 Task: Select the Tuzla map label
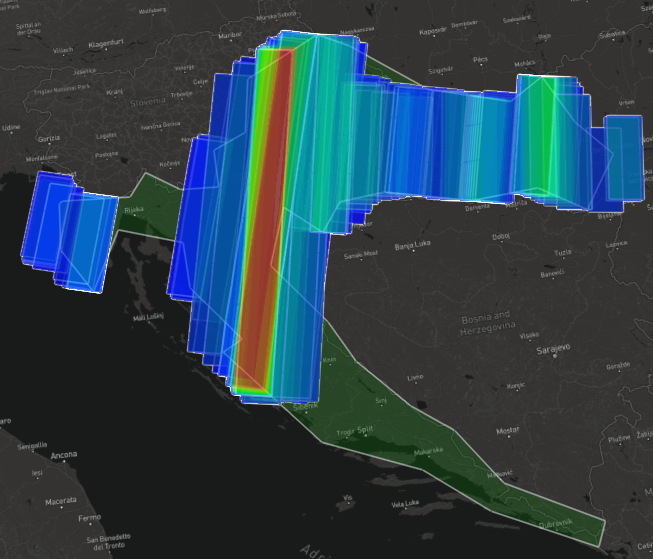coord(561,254)
